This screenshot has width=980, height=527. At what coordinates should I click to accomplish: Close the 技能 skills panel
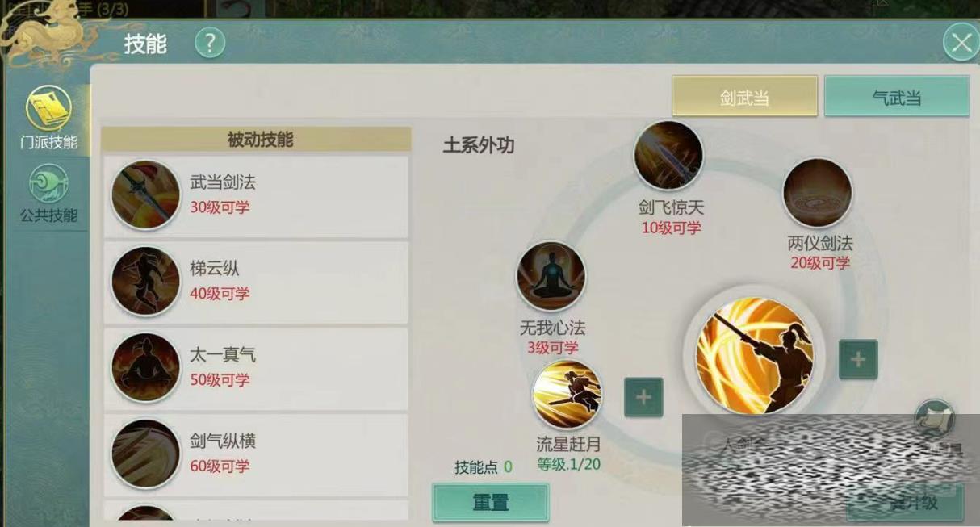(x=961, y=43)
